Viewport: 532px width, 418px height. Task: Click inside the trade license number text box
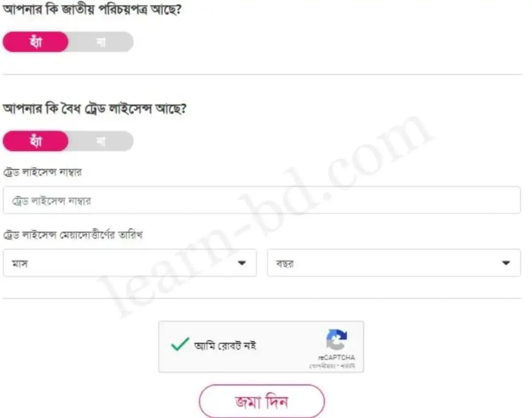pyautogui.click(x=262, y=200)
